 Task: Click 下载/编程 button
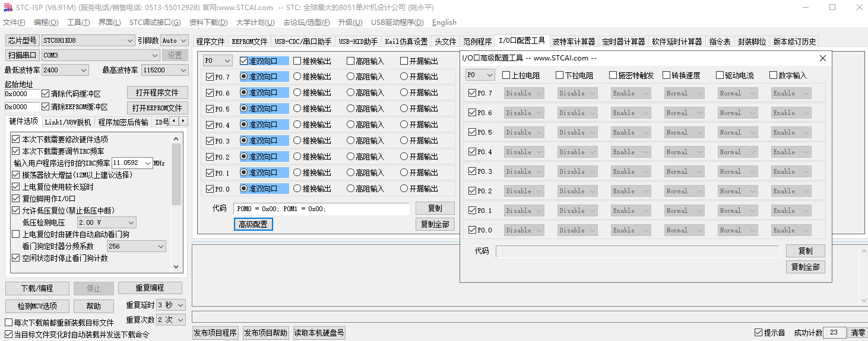point(37,288)
